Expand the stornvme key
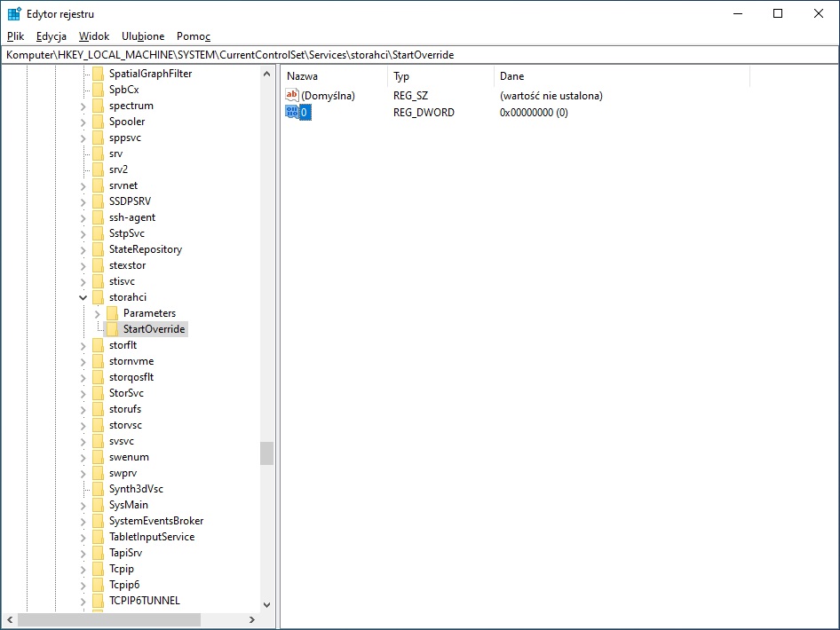840x630 pixels. point(83,361)
